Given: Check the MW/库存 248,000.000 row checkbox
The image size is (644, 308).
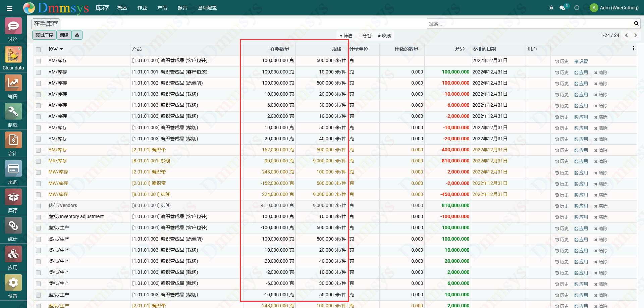Looking at the screenshot, I should [x=38, y=172].
